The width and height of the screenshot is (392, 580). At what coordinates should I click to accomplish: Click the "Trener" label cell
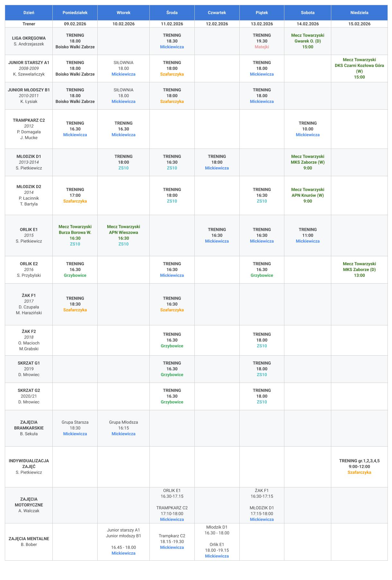[29, 24]
